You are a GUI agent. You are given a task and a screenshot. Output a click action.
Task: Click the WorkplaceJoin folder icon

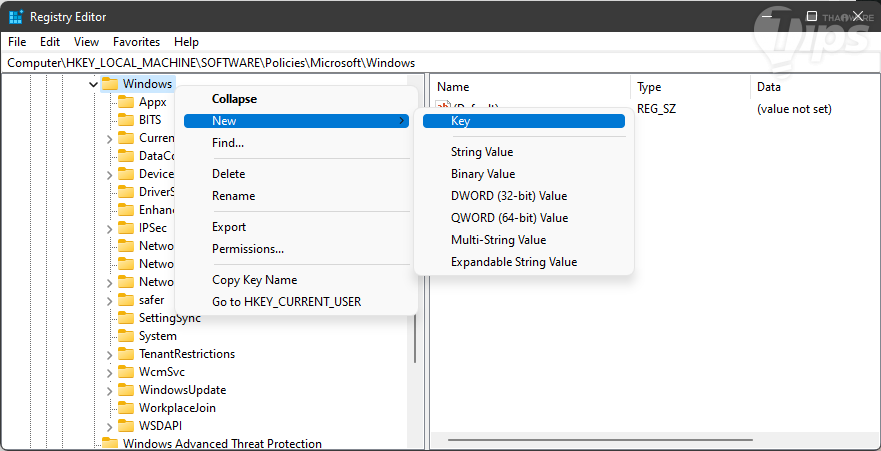[126, 408]
